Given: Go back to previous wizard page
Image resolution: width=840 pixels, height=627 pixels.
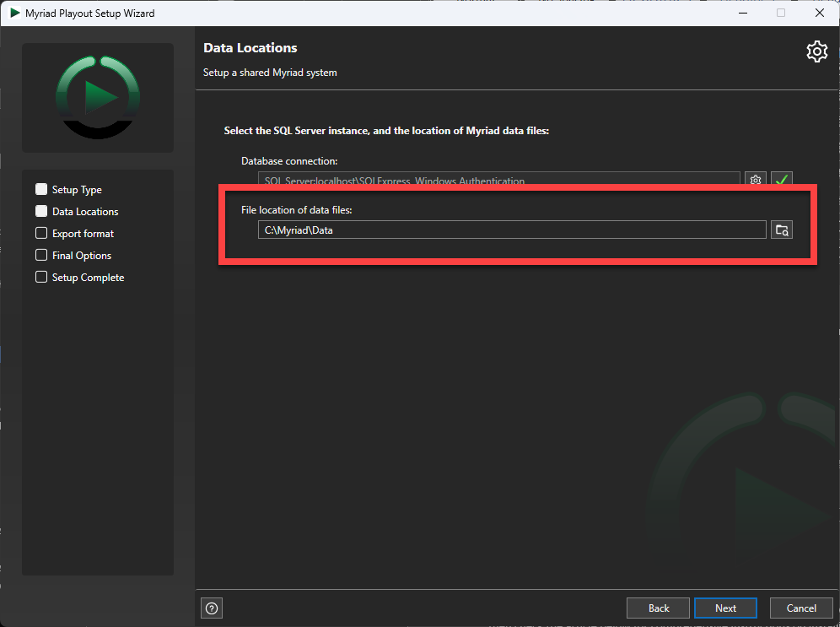Looking at the screenshot, I should coord(659,608).
